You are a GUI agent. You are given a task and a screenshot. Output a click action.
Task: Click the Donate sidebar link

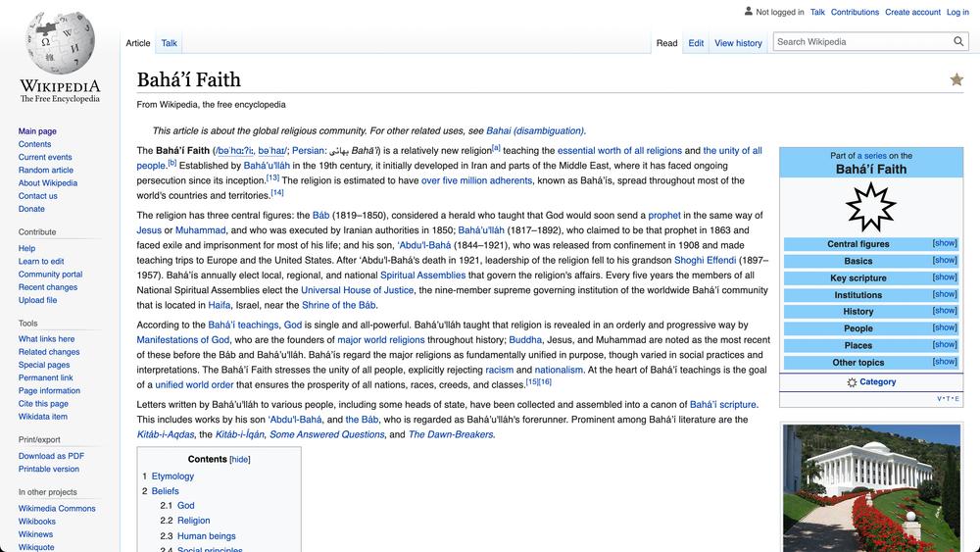pos(31,209)
